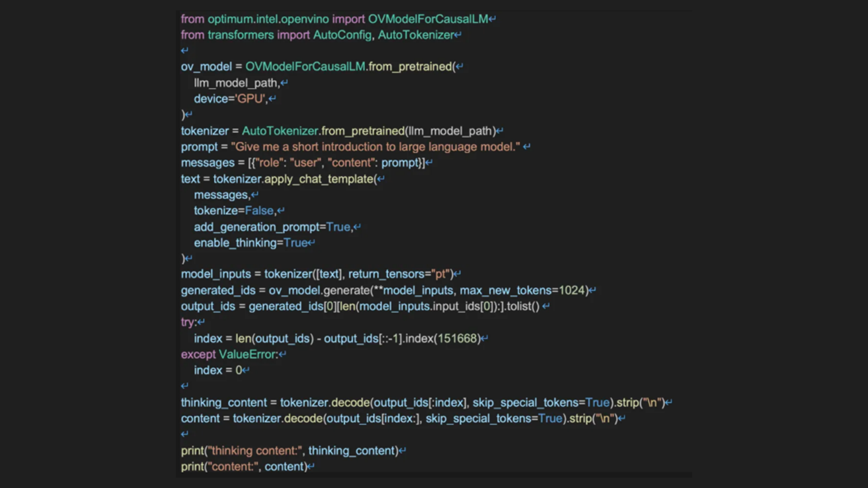
Task: Click the "pt" return_tensors string
Action: (441, 274)
